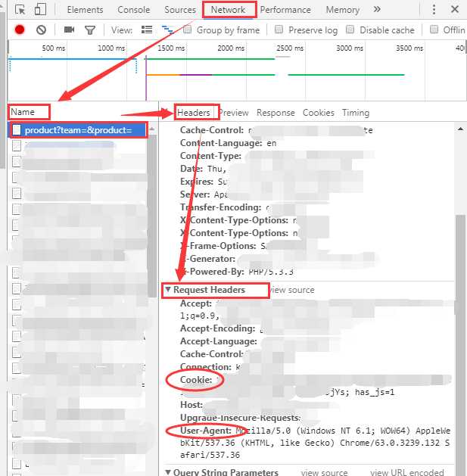The width and height of the screenshot is (467, 476).
Task: Switch to the Response tab
Action: (276, 113)
